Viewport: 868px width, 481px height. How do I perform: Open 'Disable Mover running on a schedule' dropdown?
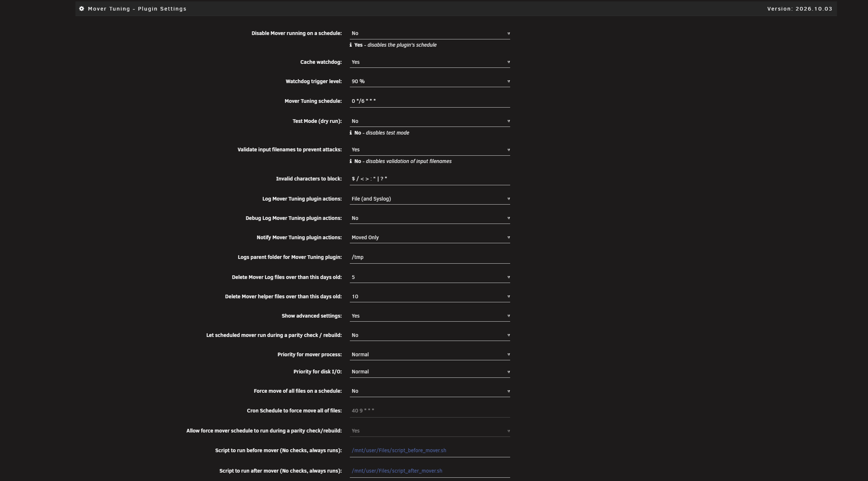(430, 33)
